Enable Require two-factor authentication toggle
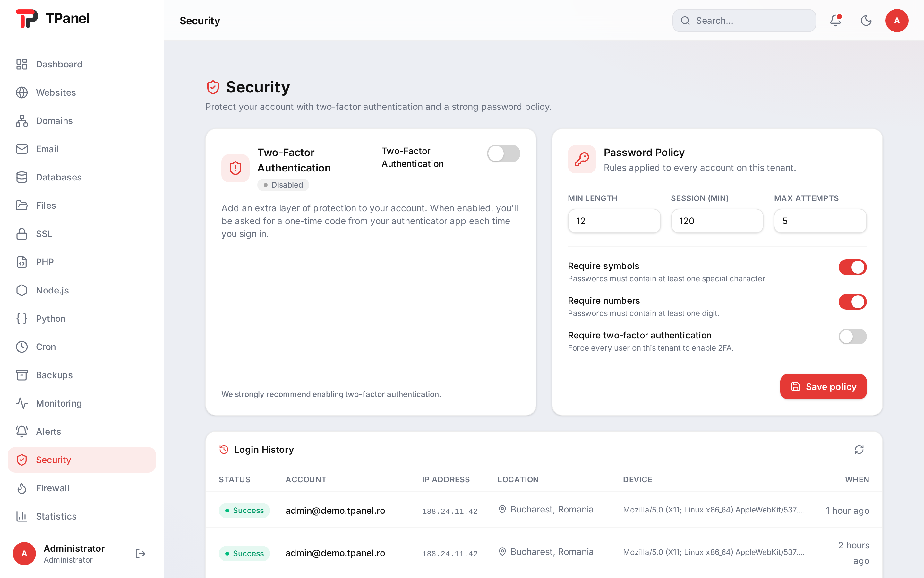This screenshot has height=578, width=924. tap(852, 337)
